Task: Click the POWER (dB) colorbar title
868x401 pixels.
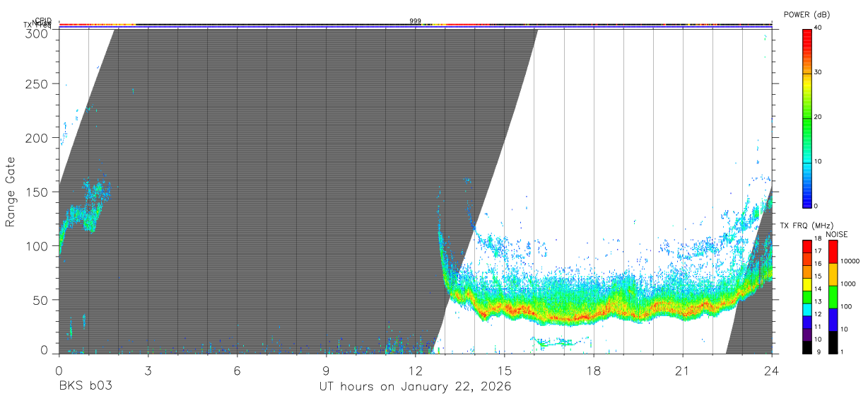Action: [807, 15]
